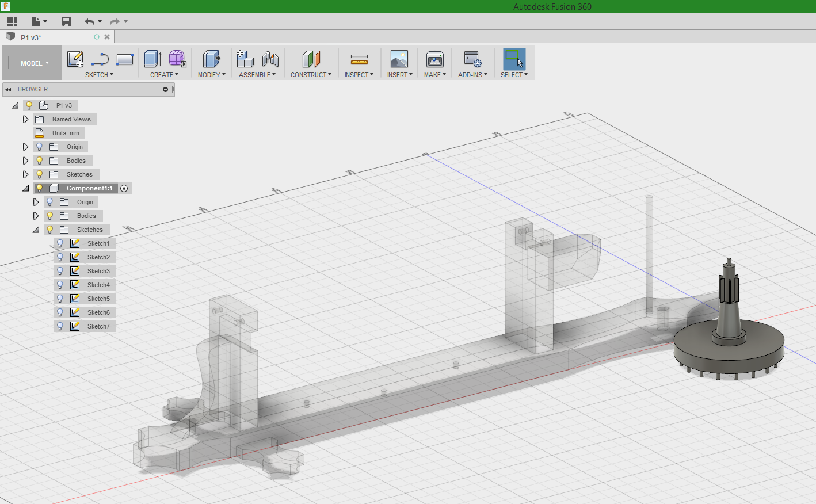
Task: Select the Create Form tool
Action: click(x=177, y=59)
